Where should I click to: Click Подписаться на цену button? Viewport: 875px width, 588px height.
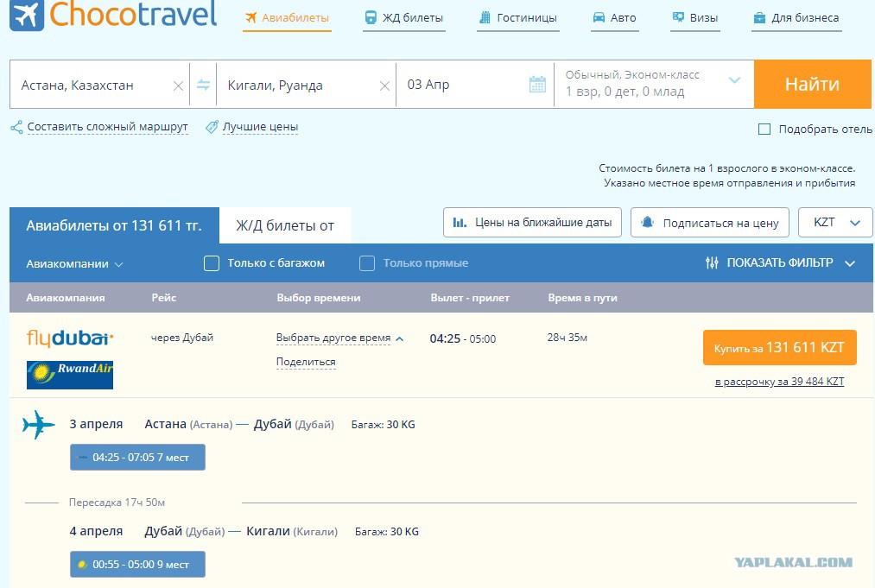[710, 223]
